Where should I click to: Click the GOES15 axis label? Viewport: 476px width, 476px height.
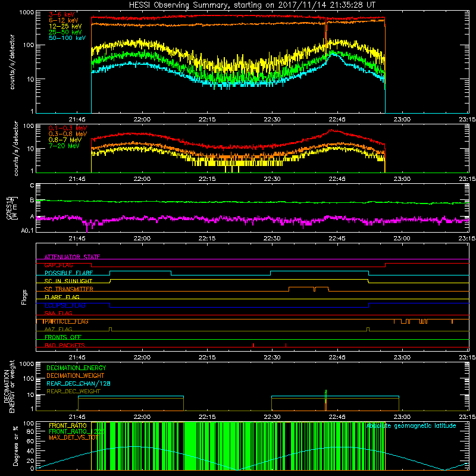point(10,208)
